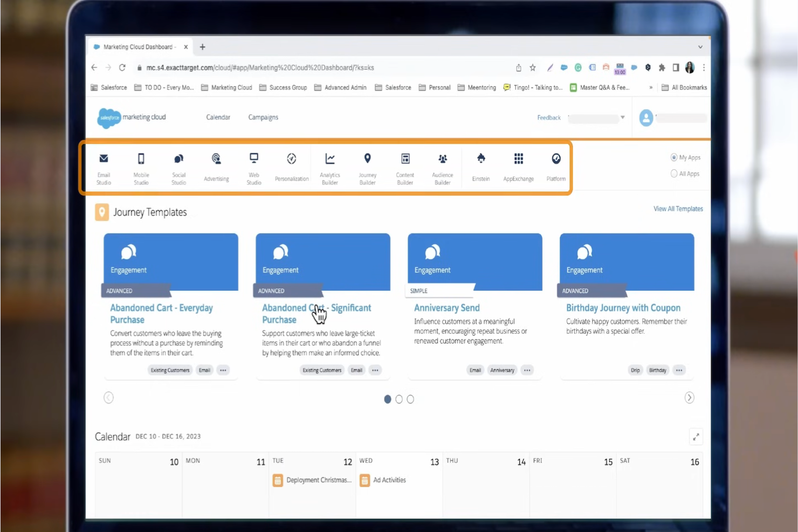Expand the calendar with the expand icon
798x532 pixels.
point(696,437)
